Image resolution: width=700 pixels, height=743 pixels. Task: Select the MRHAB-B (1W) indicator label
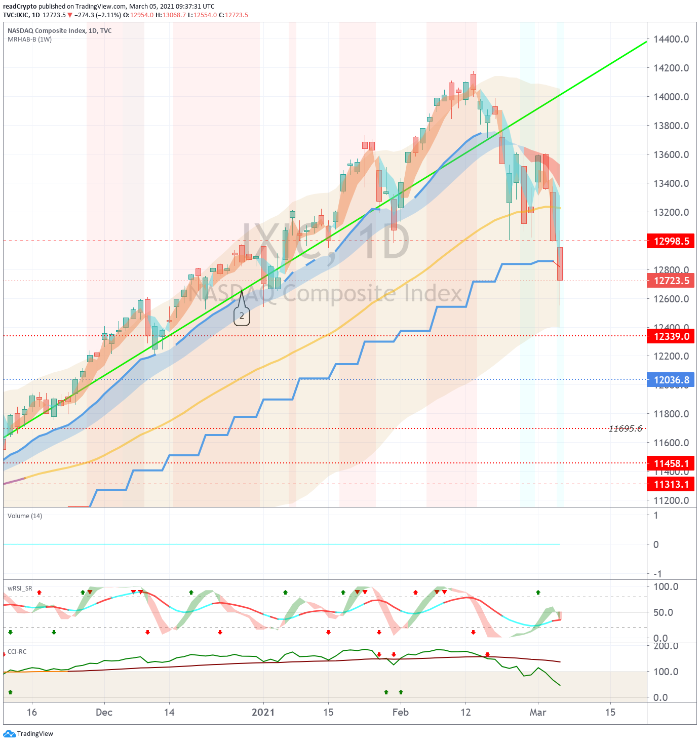click(29, 40)
